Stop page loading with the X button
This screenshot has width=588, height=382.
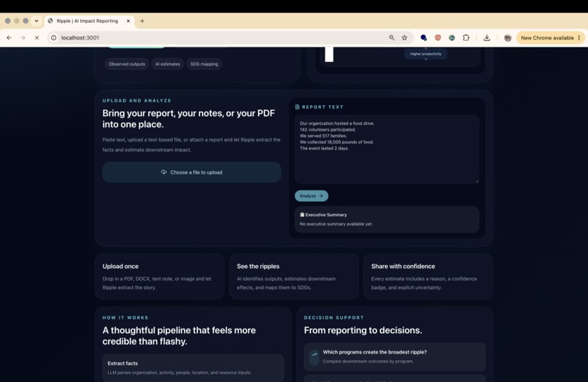click(36, 37)
